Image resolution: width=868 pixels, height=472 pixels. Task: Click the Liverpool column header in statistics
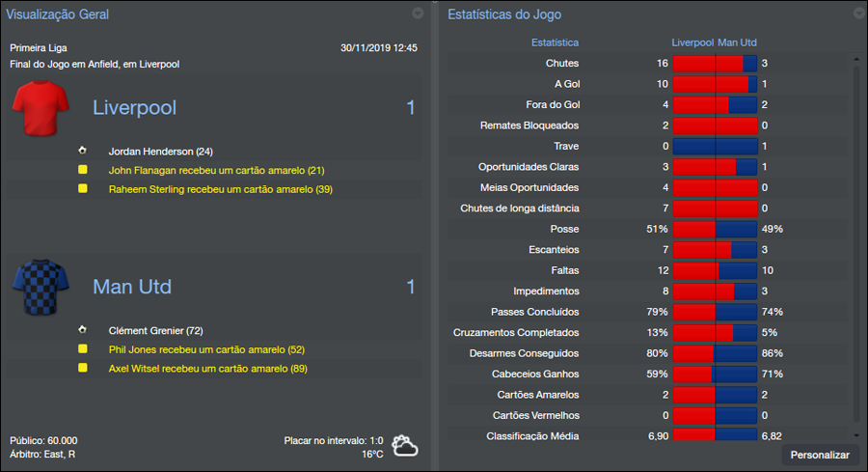(x=692, y=42)
